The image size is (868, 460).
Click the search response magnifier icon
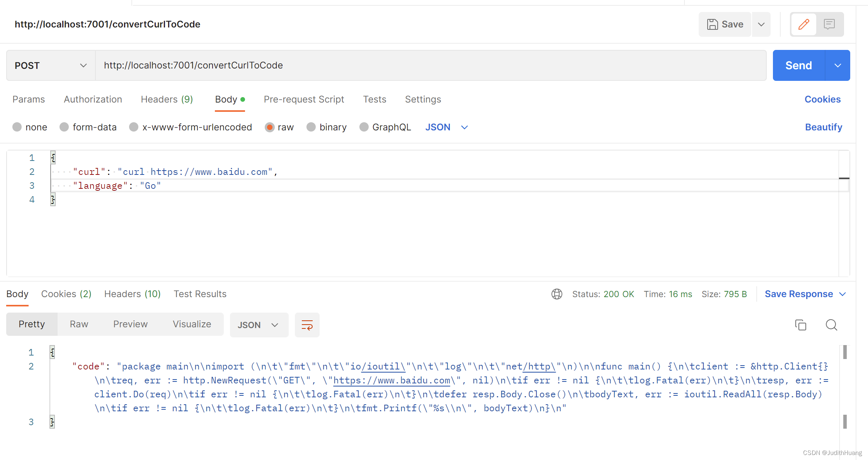(x=831, y=325)
